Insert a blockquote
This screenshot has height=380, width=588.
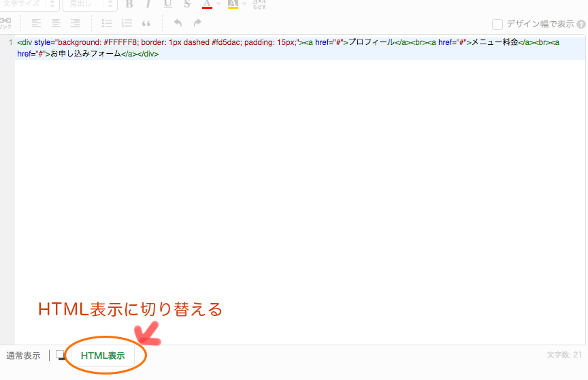[x=146, y=24]
